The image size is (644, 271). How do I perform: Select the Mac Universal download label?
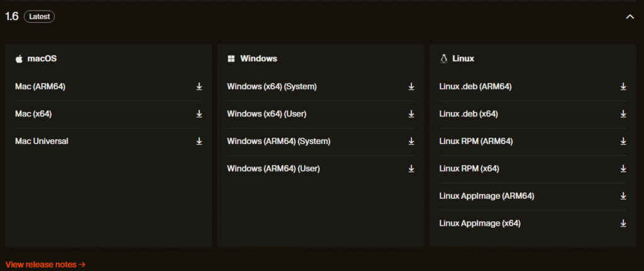tap(42, 141)
